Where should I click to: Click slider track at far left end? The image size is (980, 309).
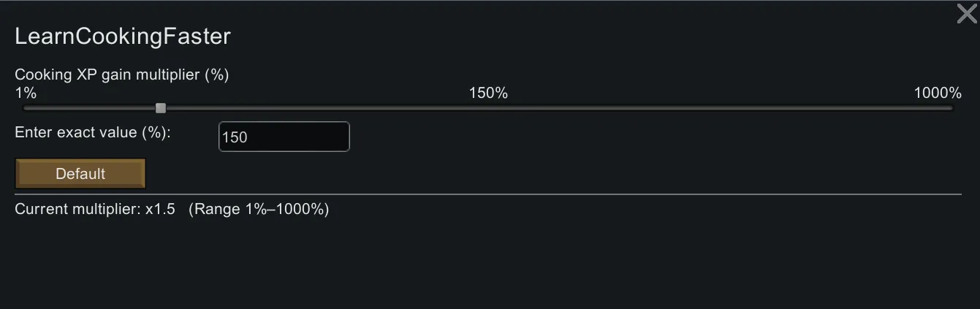click(x=28, y=108)
